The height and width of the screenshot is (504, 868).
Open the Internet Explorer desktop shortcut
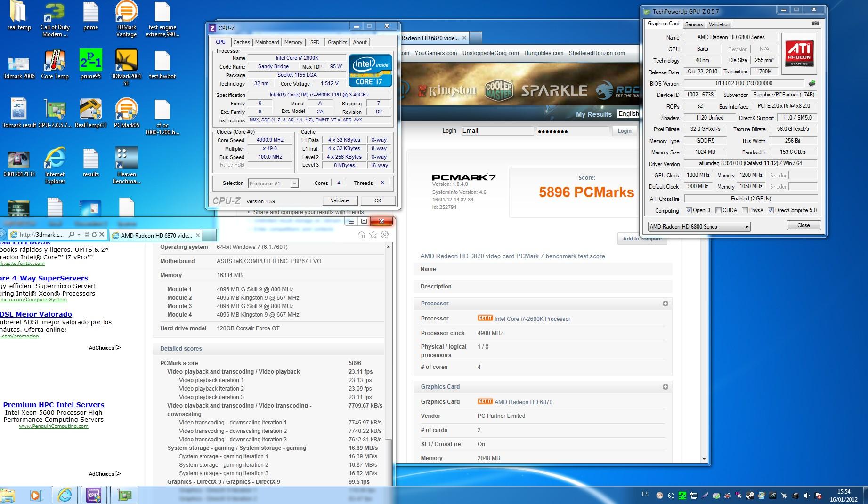[55, 166]
